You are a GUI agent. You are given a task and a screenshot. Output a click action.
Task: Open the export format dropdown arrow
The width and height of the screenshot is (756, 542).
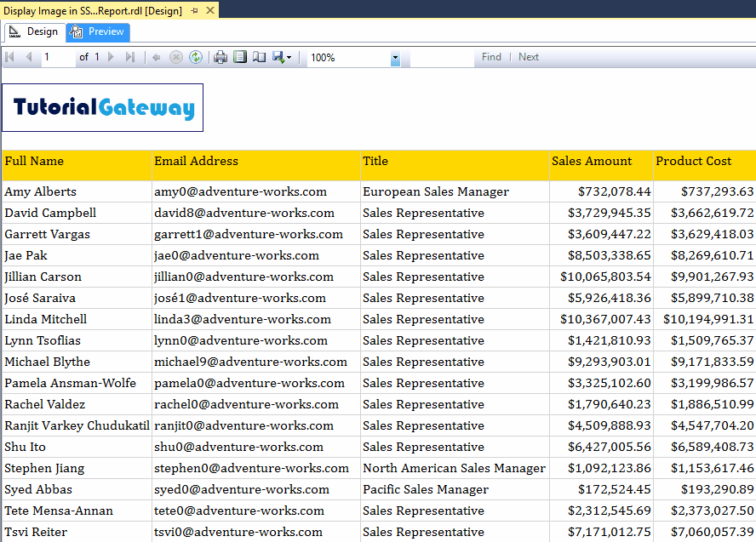tap(290, 57)
